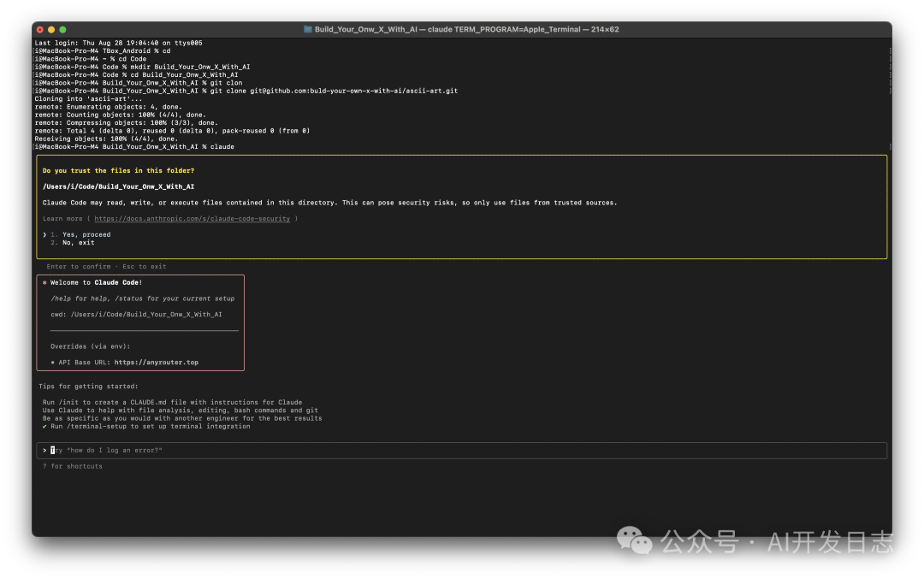924x579 pixels.
Task: Click the "remote: Counting objects: 100% (4/4)" line
Action: (121, 115)
